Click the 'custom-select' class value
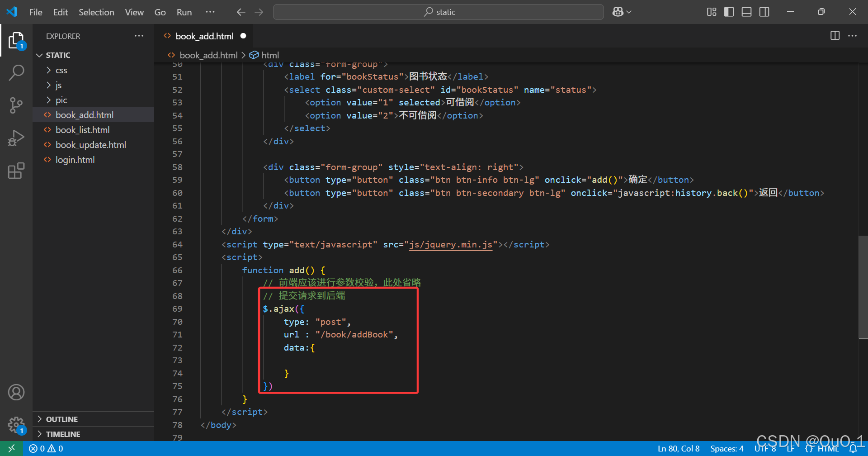 point(396,90)
